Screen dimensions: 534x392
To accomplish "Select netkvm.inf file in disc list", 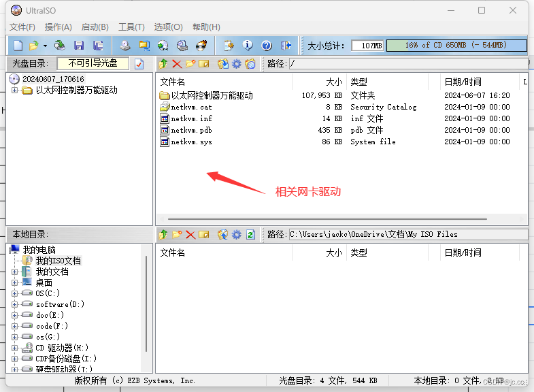I will 192,118.
